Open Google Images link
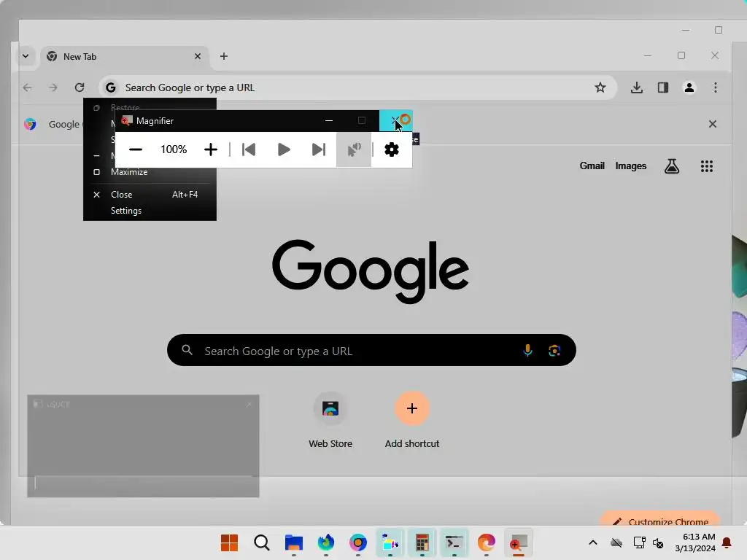The image size is (747, 560). 631,166
